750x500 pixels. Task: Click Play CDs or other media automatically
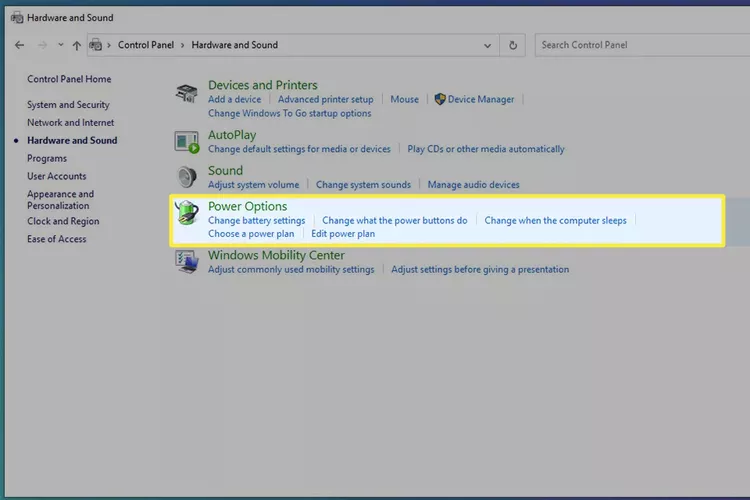485,149
